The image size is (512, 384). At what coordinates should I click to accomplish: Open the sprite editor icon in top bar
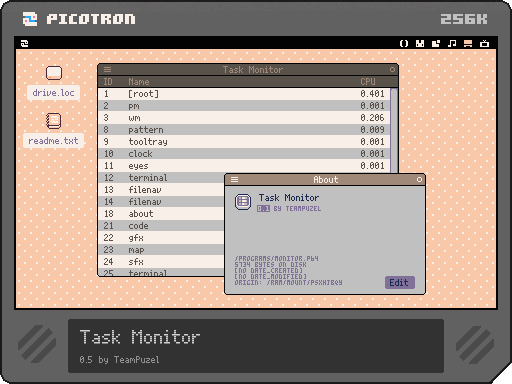420,43
